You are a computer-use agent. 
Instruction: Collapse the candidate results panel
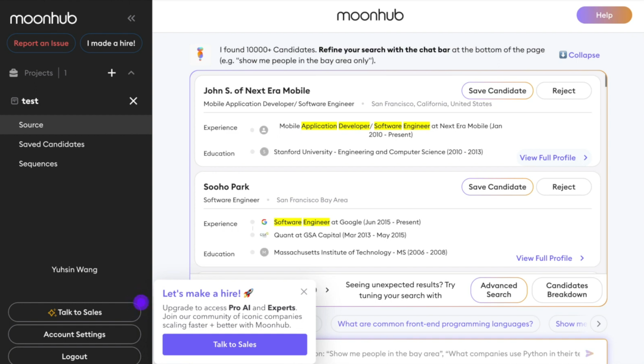pyautogui.click(x=579, y=55)
